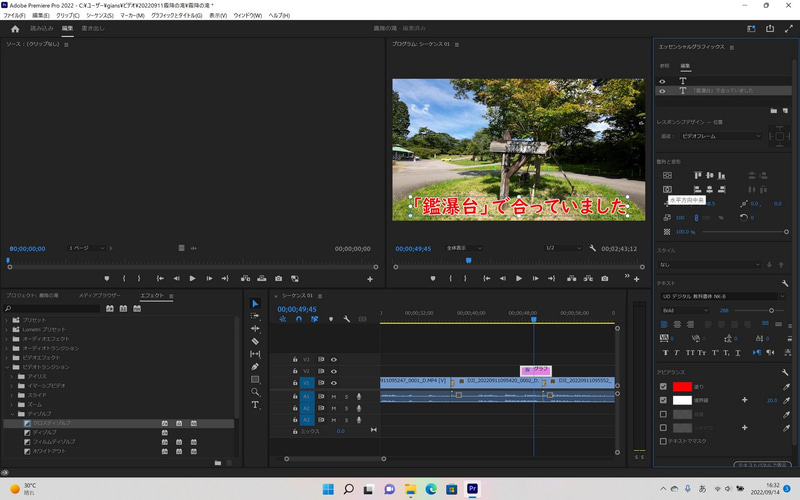The width and height of the screenshot is (800, 500).
Task: Click the red fill color swatch
Action: 682,386
